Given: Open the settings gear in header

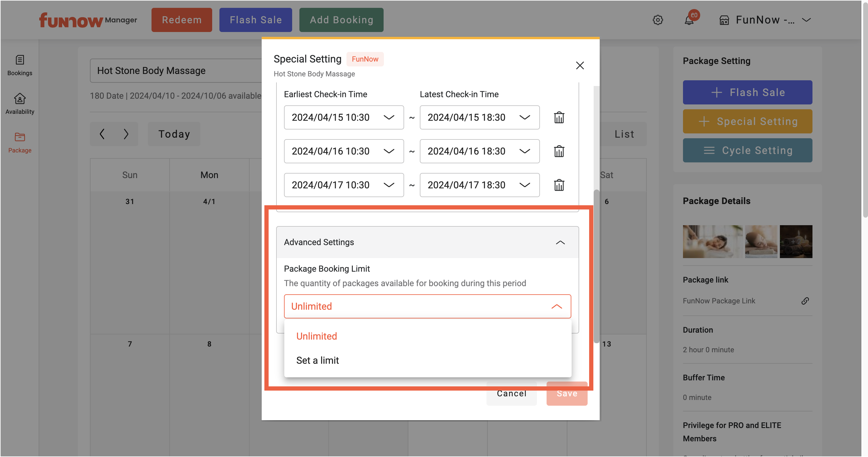Looking at the screenshot, I should pyautogui.click(x=657, y=20).
